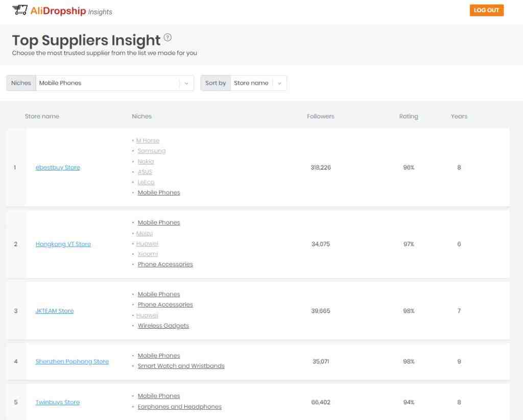Open the Shenzhen Pophong Store link

(72, 361)
